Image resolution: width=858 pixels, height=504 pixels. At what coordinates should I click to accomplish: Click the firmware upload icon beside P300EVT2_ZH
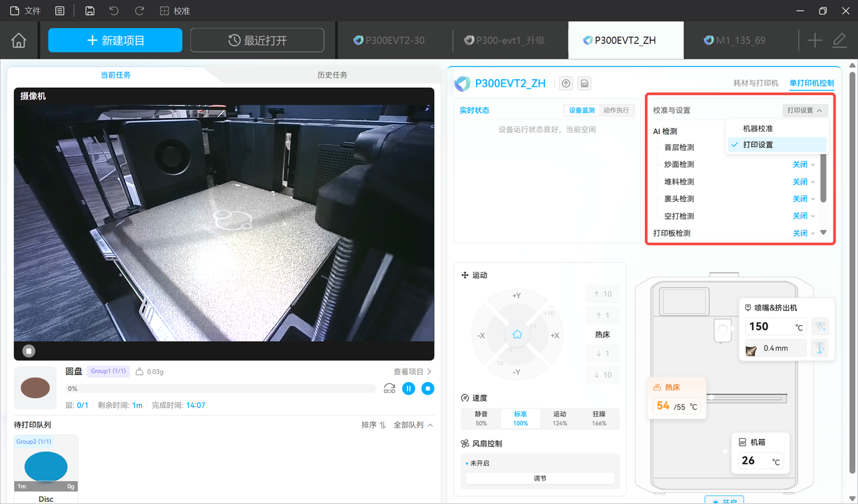566,83
